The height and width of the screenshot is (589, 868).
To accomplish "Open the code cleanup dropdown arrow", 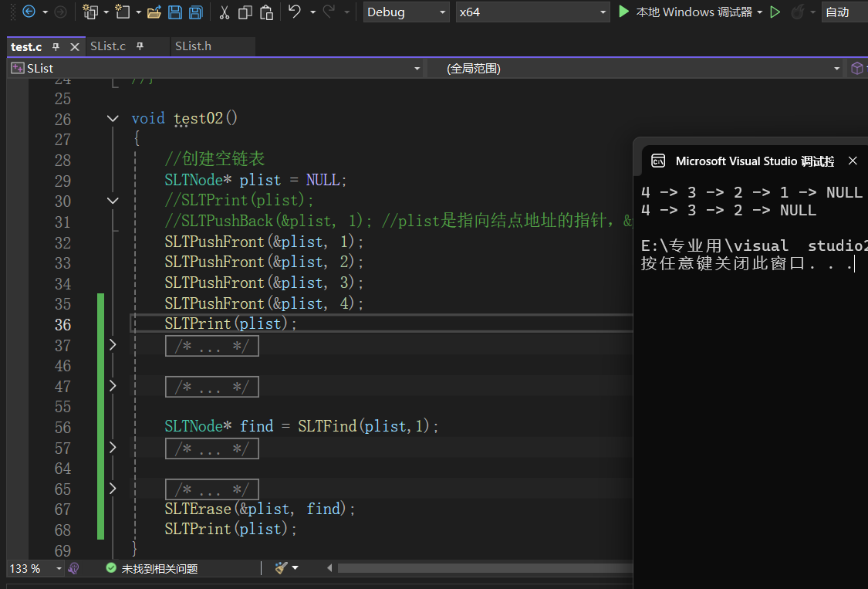I will coord(295,568).
